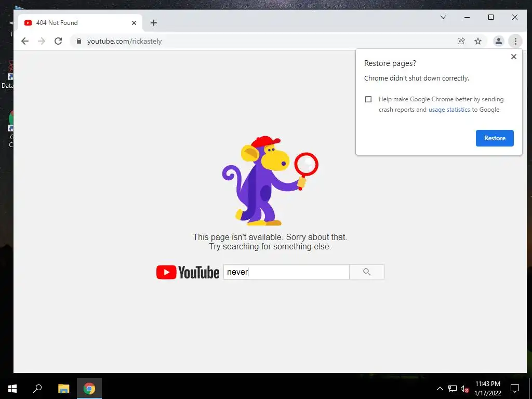Share this page using the share icon
The image size is (532, 399).
461,41
